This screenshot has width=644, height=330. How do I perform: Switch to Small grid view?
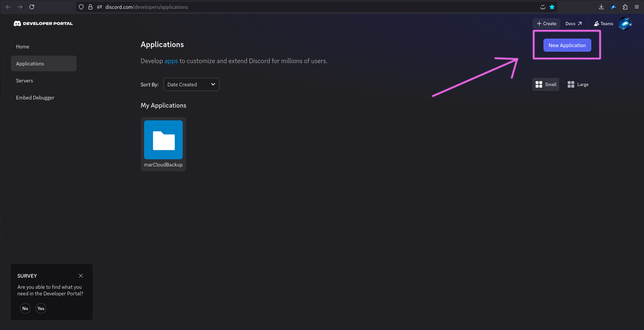[546, 84]
